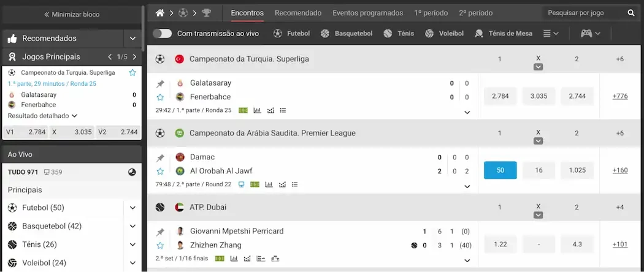644x272 pixels.
Task: Pin the Galatasaray vs Fenerbahce match
Action: [160, 83]
